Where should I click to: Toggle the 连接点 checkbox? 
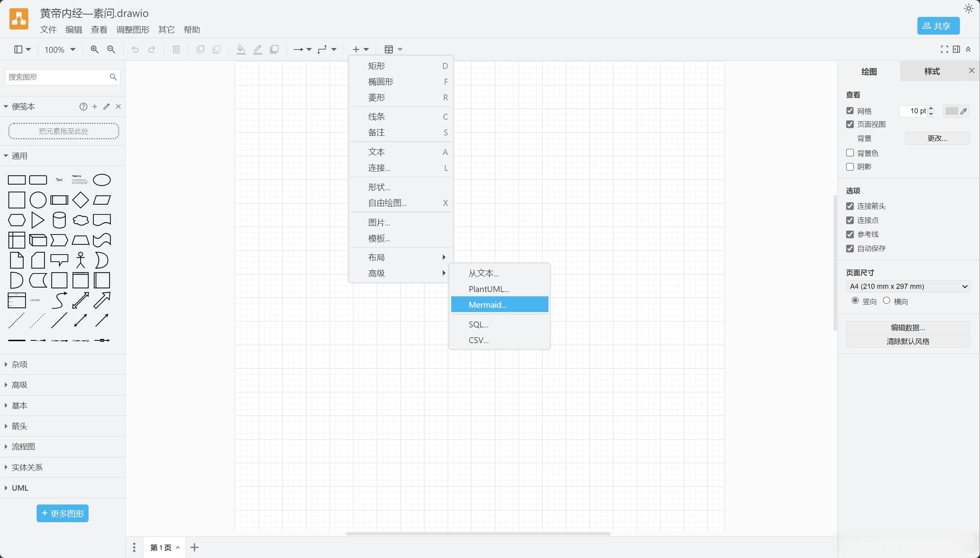click(x=850, y=220)
